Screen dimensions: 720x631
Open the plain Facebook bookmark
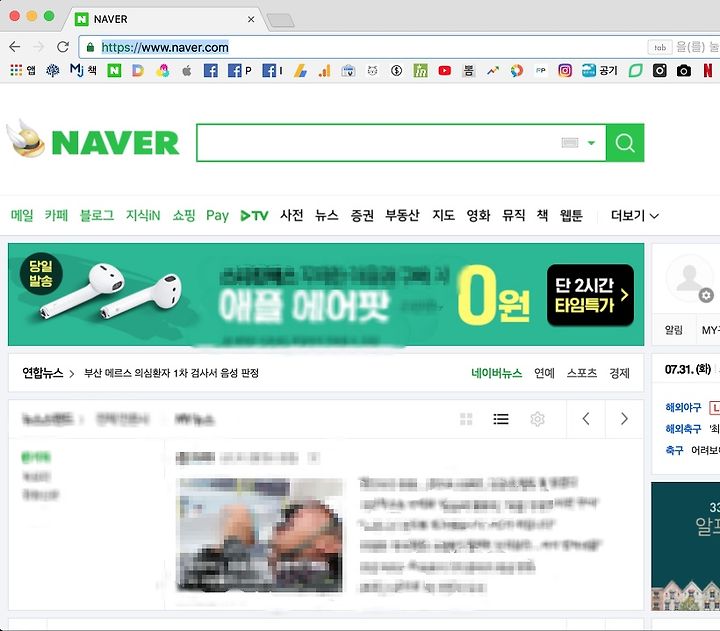point(211,71)
